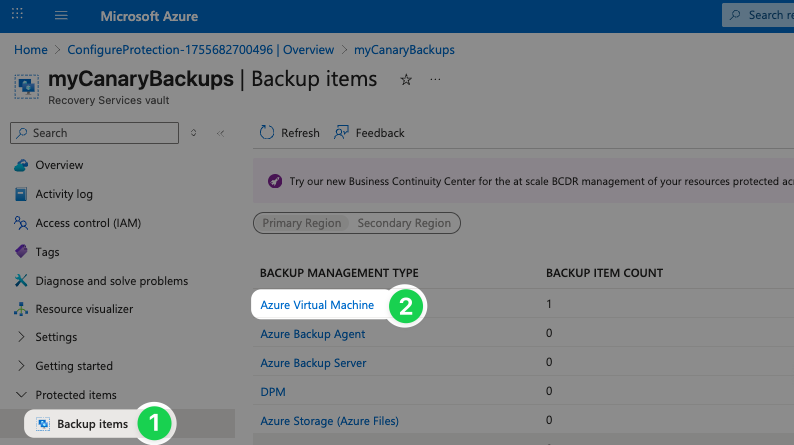Click the Microsoft Azure home title
The width and height of the screenshot is (794, 445).
149,16
